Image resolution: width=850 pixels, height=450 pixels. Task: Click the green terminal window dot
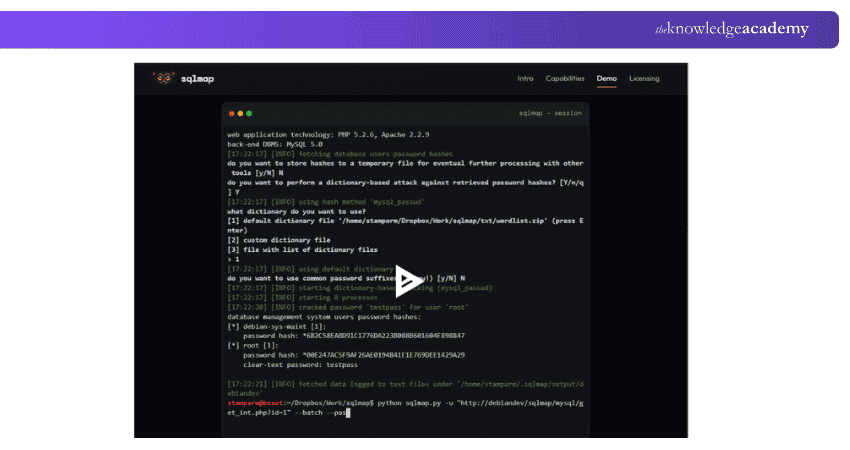coord(249,114)
